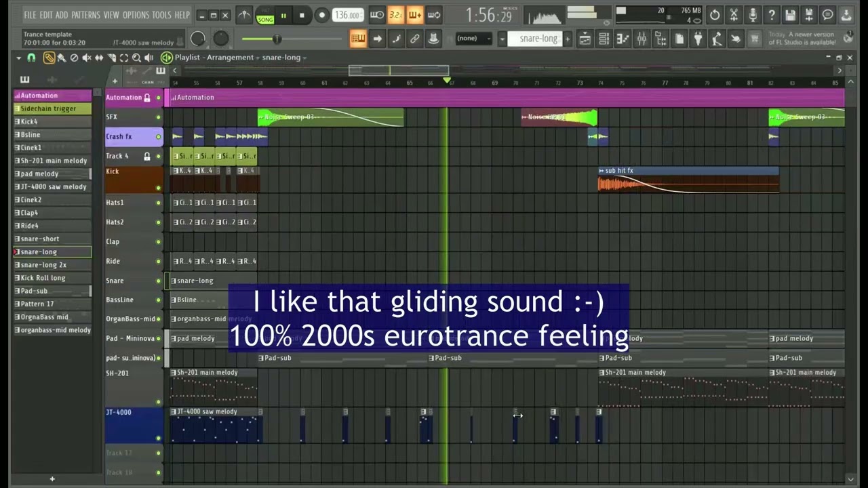Screen dimensions: 868x488
Task: Open the plugin picker plug icon
Action: [x=698, y=39]
